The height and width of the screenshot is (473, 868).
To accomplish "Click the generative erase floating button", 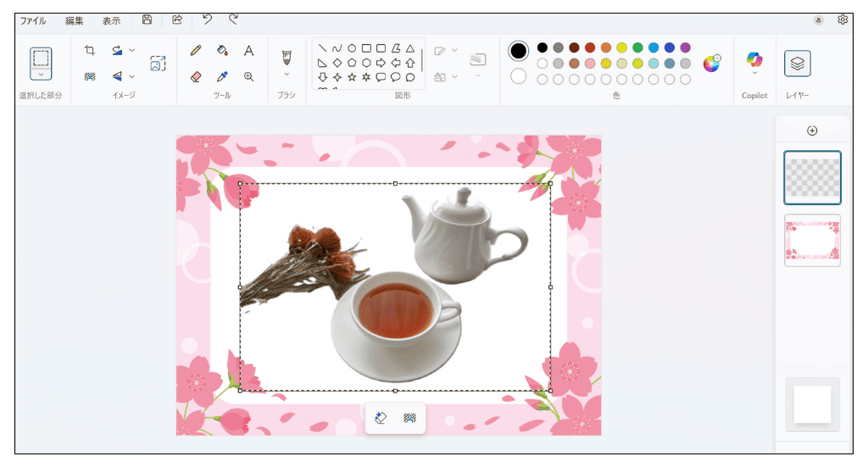I will click(381, 418).
